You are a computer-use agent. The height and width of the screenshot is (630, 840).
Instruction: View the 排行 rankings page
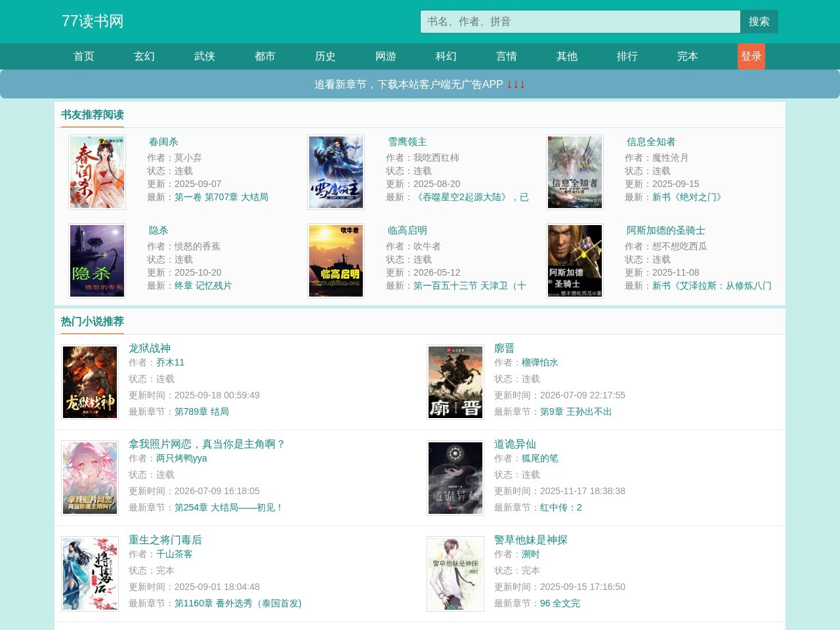(627, 56)
